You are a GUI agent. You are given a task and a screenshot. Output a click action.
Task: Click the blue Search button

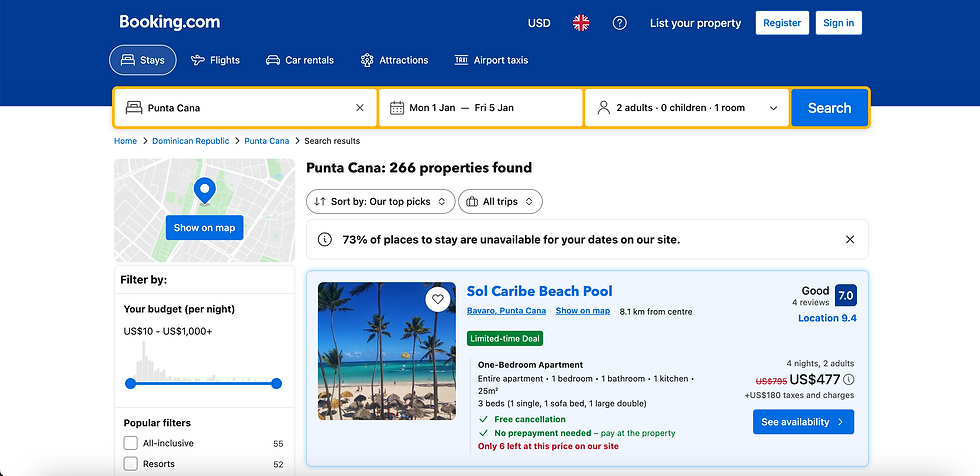pyautogui.click(x=829, y=107)
